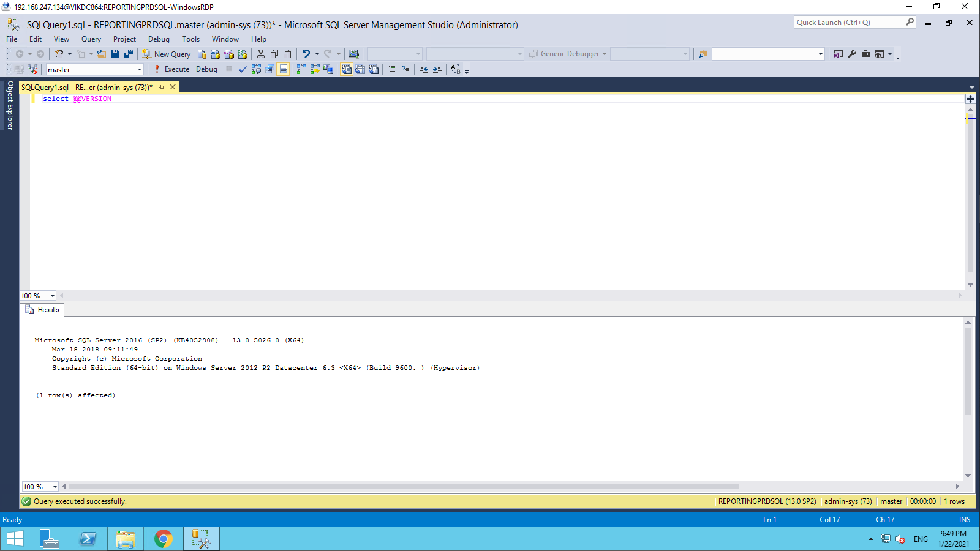Click the Analysis Services MDX Query icon

(215, 54)
